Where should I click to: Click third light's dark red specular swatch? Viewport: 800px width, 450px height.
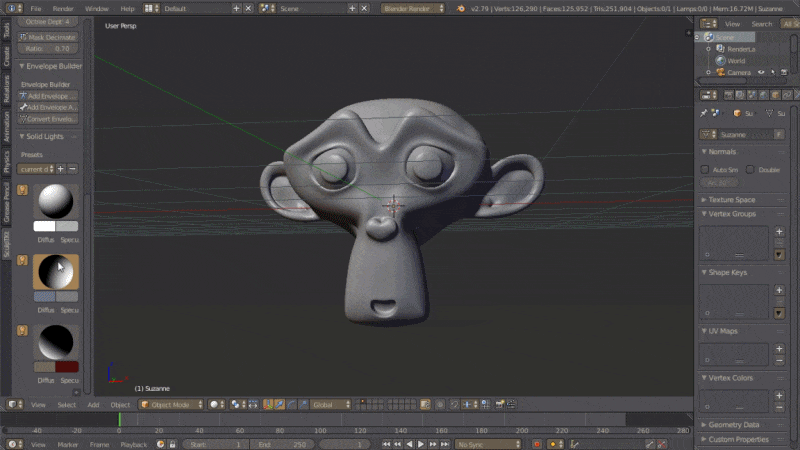click(67, 367)
